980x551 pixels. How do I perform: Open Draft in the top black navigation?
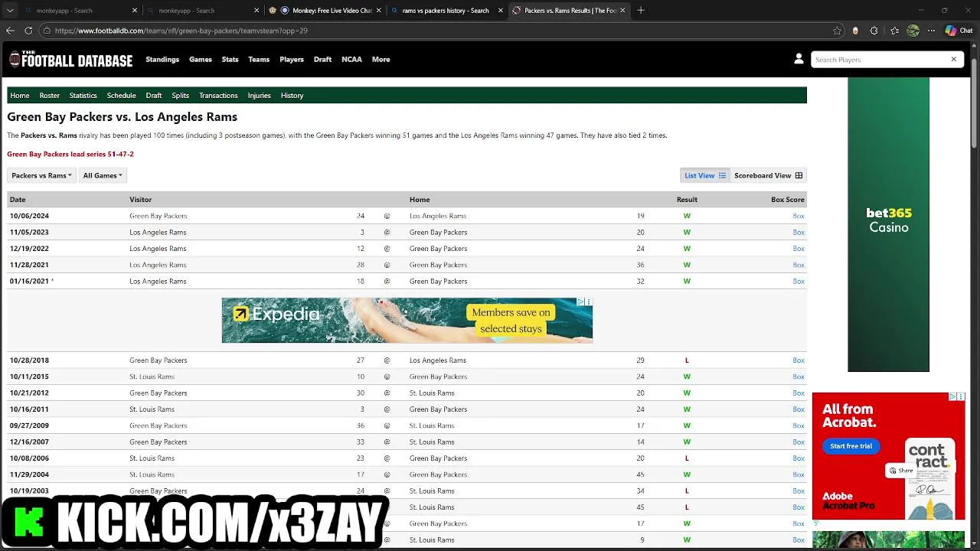point(322,59)
